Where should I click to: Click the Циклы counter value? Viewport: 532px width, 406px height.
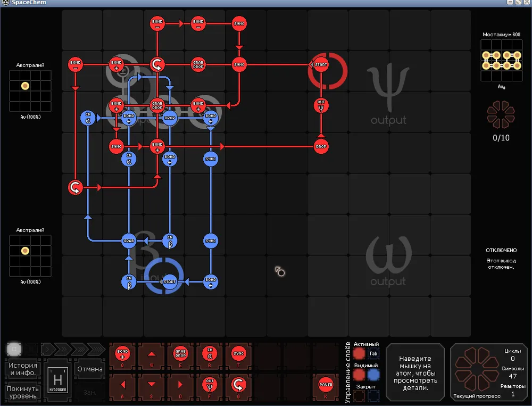(x=512, y=359)
